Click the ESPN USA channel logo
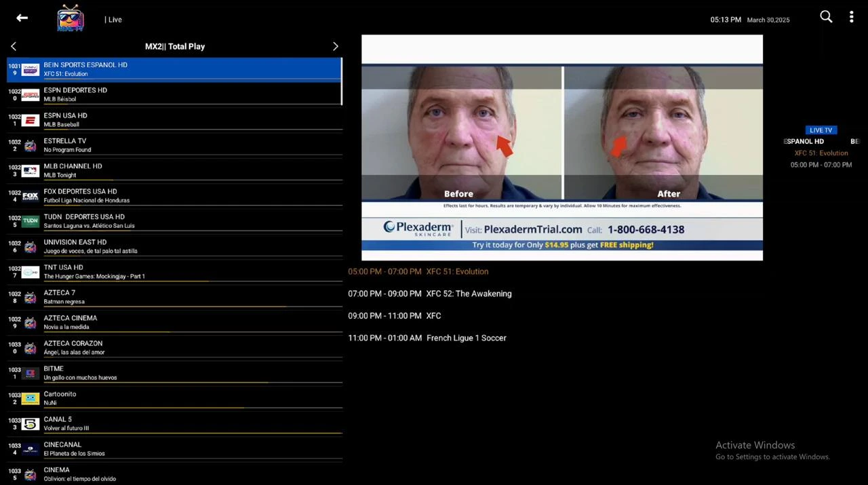 point(31,120)
